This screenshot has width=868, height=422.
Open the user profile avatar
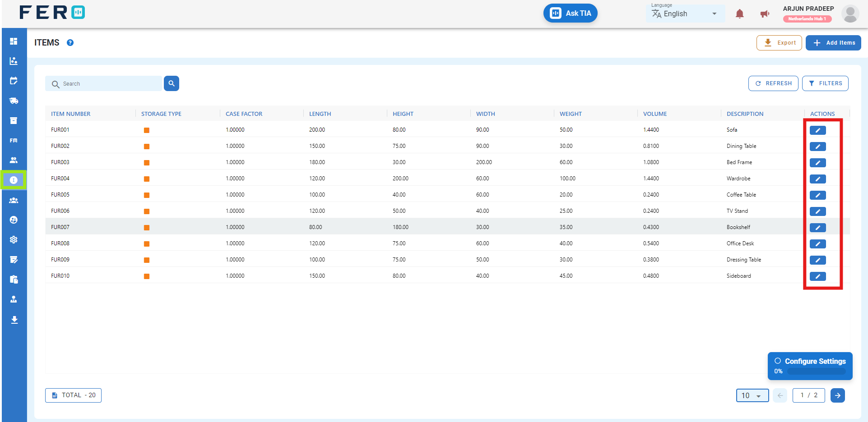tap(850, 14)
